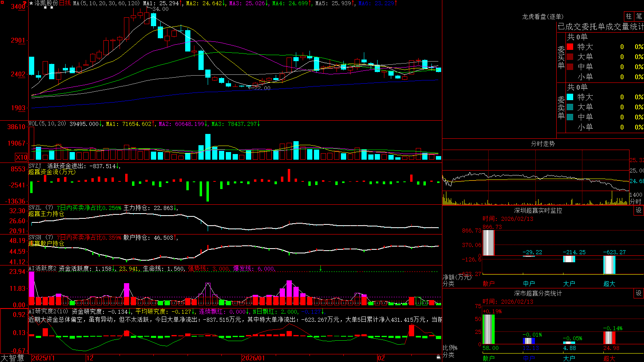The image size is (644, 362).
Task: Jump to the 2025/11 timeline marker
Action: [x=43, y=358]
